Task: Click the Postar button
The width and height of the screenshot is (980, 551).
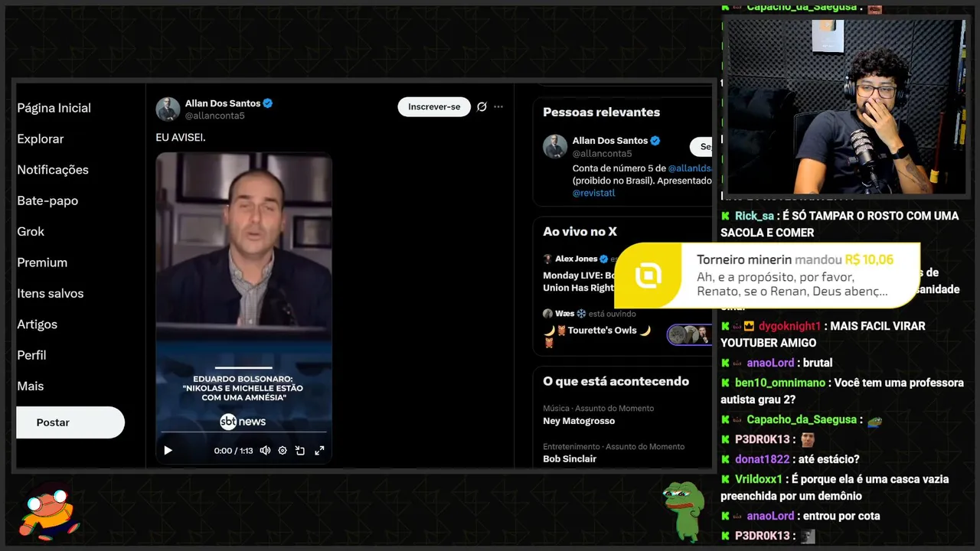Action: pyautogui.click(x=70, y=422)
